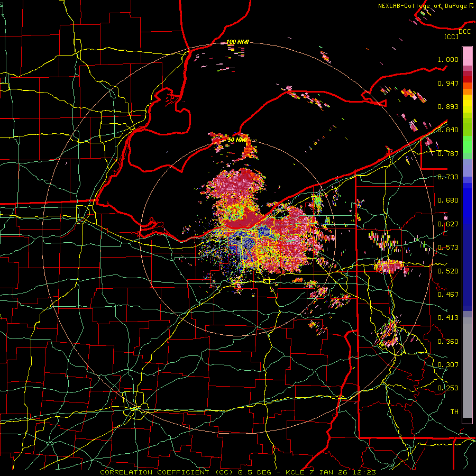Click the Correlation Coefficient caption at bottom

pos(238,472)
